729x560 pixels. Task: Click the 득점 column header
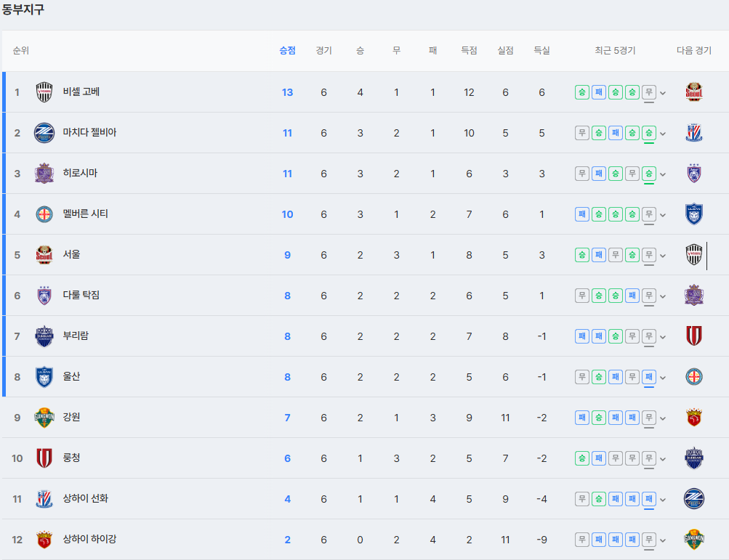[469, 50]
